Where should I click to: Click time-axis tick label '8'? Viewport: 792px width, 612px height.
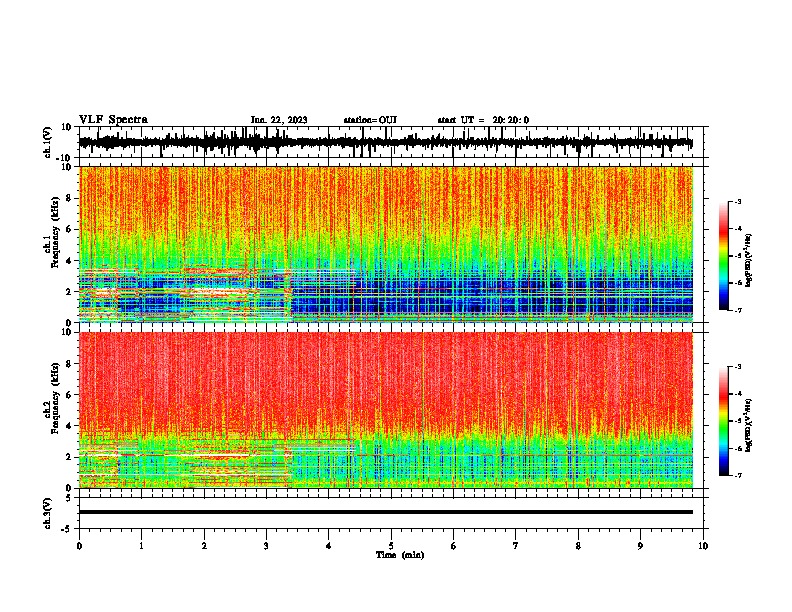pos(578,546)
